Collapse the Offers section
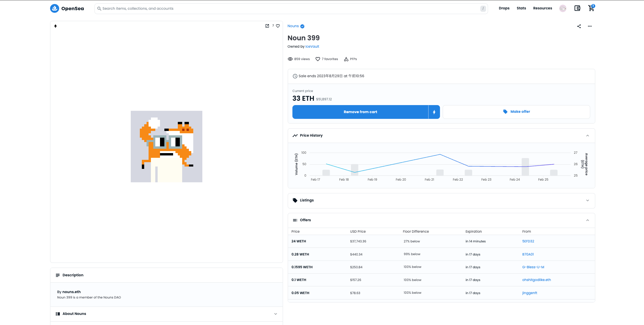644x325 pixels. pos(588,220)
